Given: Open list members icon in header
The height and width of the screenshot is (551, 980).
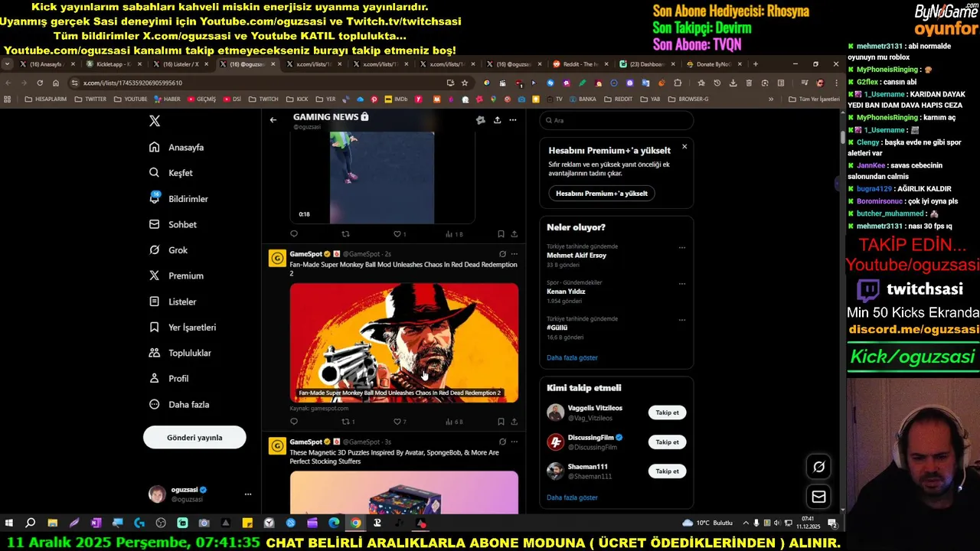Looking at the screenshot, I should coord(480,120).
